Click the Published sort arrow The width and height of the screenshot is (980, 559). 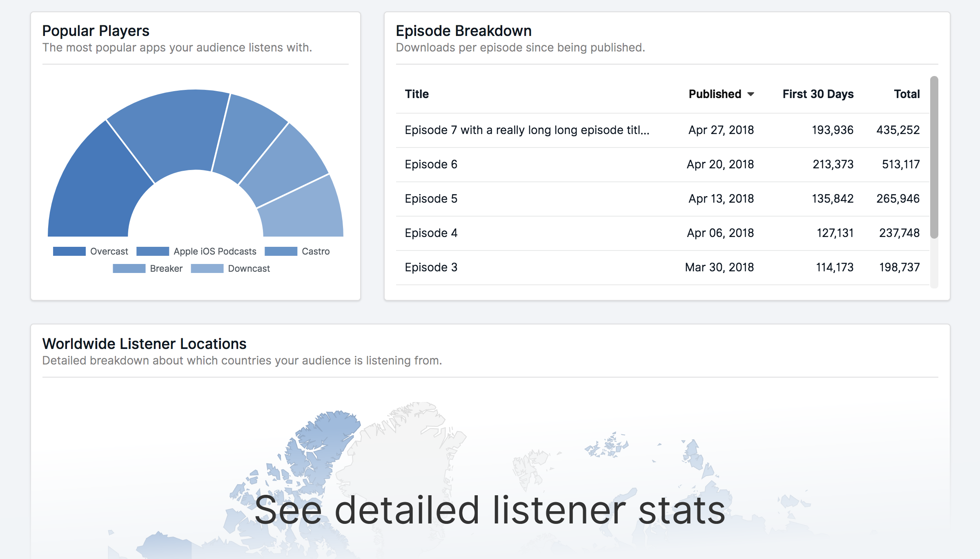751,94
